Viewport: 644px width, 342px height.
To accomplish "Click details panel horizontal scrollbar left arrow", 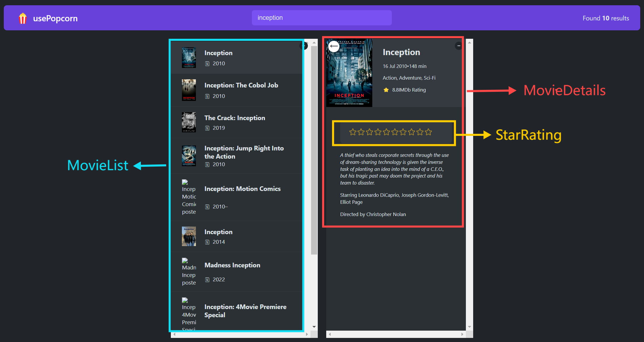I will tap(330, 334).
